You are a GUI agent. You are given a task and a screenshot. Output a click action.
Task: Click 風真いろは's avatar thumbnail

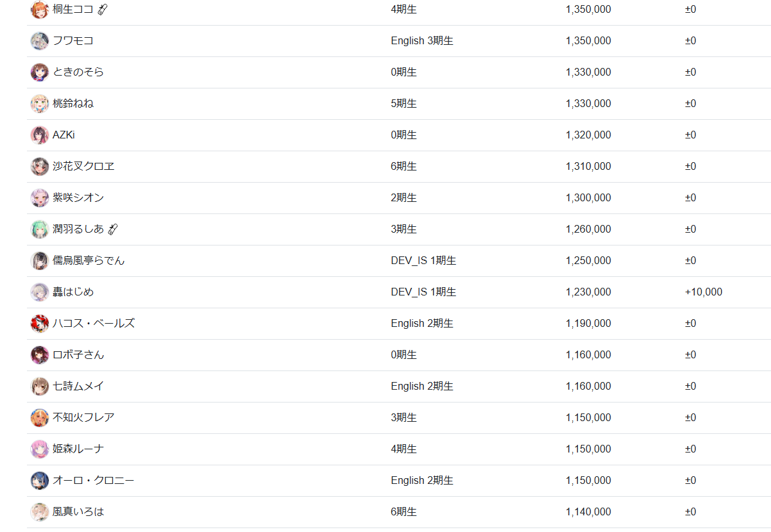(40, 512)
